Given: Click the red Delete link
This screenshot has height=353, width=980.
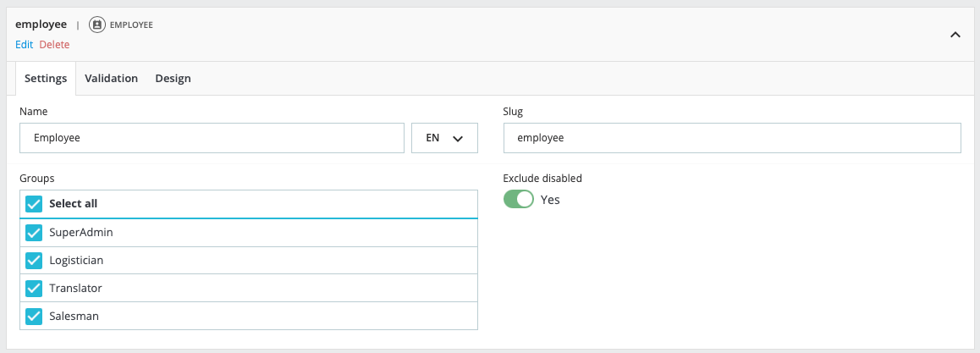Looking at the screenshot, I should coord(54,45).
